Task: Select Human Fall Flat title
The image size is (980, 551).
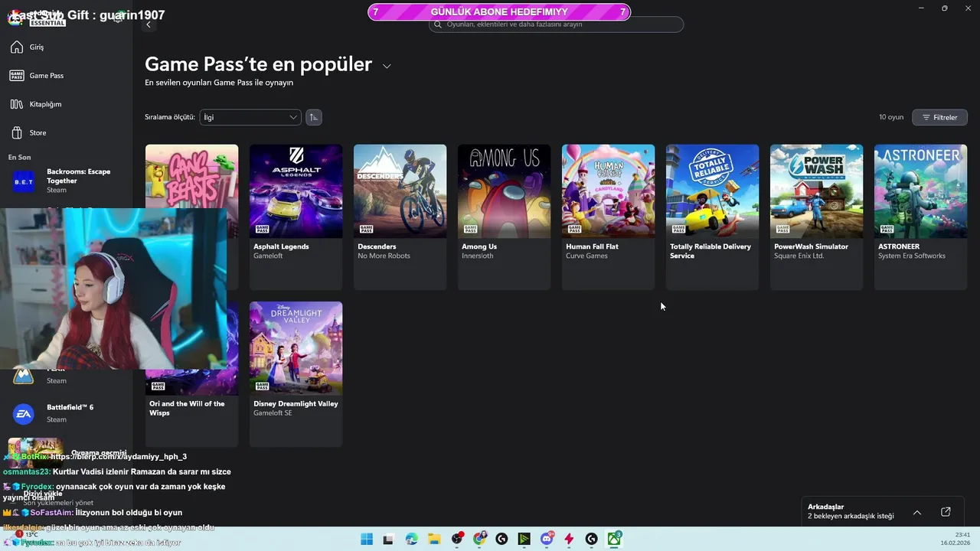Action: 592,246
